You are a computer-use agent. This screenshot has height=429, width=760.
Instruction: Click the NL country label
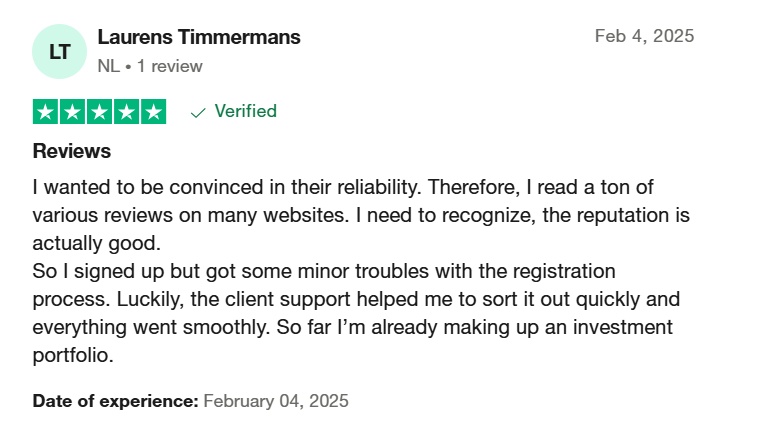(109, 66)
